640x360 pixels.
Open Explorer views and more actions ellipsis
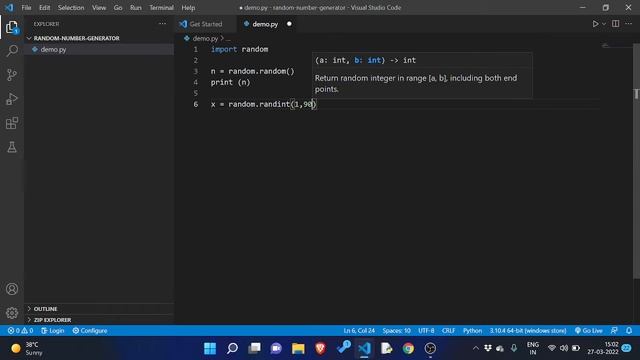(162, 24)
